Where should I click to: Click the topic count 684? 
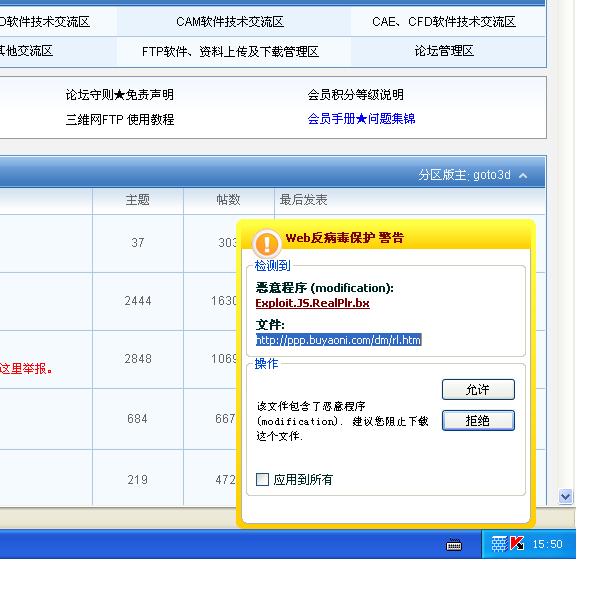point(137,419)
